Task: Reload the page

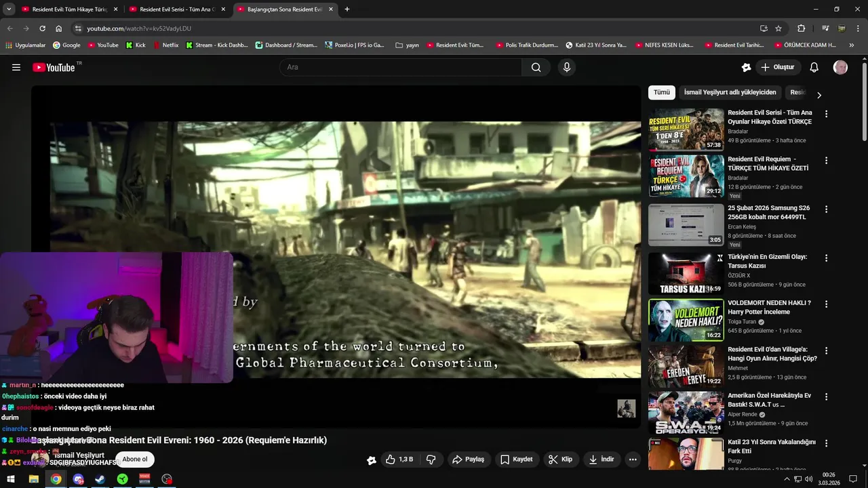Action: pyautogui.click(x=42, y=28)
